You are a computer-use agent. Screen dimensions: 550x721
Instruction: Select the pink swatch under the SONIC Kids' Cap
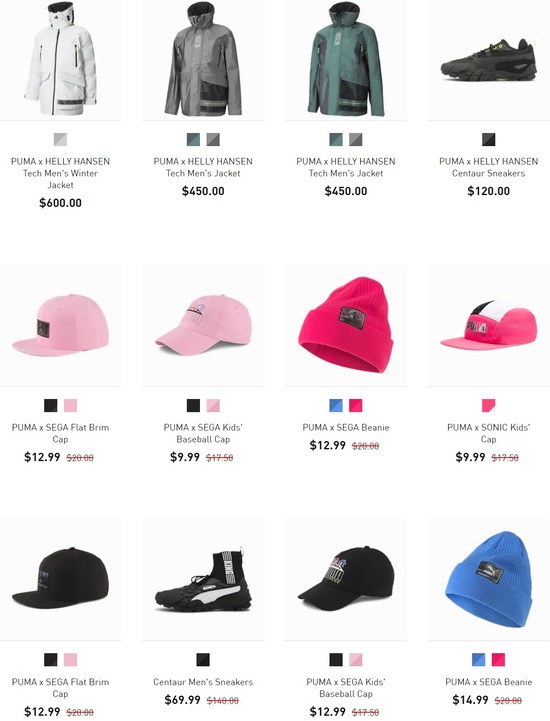click(x=488, y=405)
